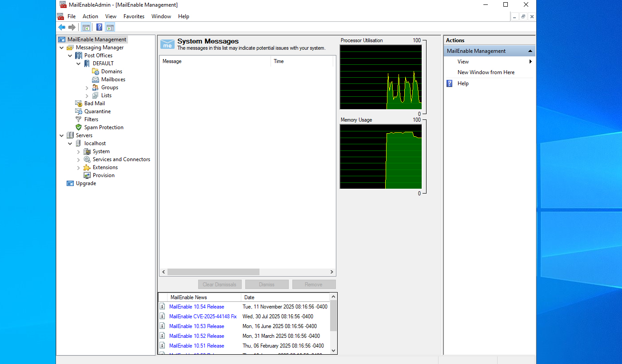Click the Show/Hide Console Tree toolbar icon
Screen dimensions: 622x364
pyautogui.click(x=86, y=28)
